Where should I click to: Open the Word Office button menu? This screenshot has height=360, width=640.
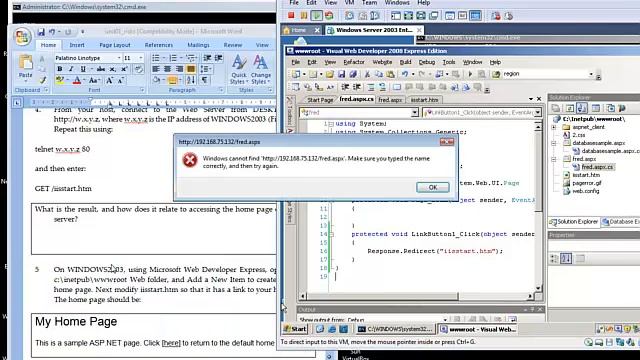click(22, 36)
